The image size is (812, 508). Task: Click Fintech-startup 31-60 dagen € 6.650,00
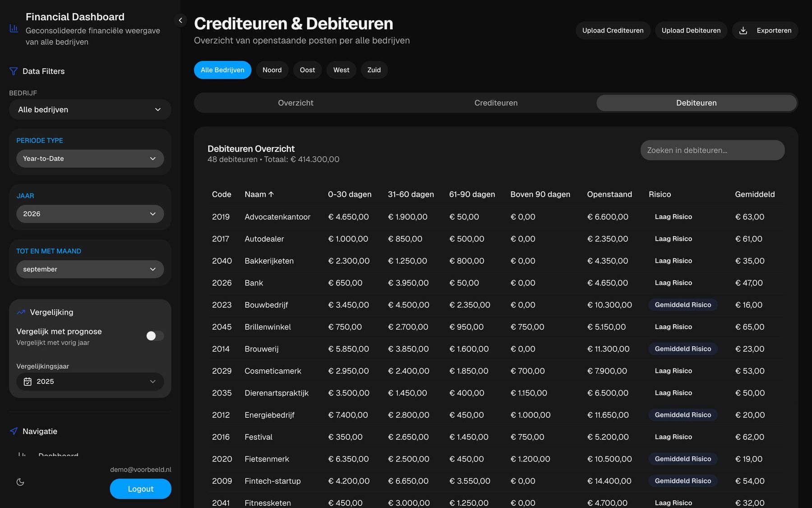coord(408,481)
